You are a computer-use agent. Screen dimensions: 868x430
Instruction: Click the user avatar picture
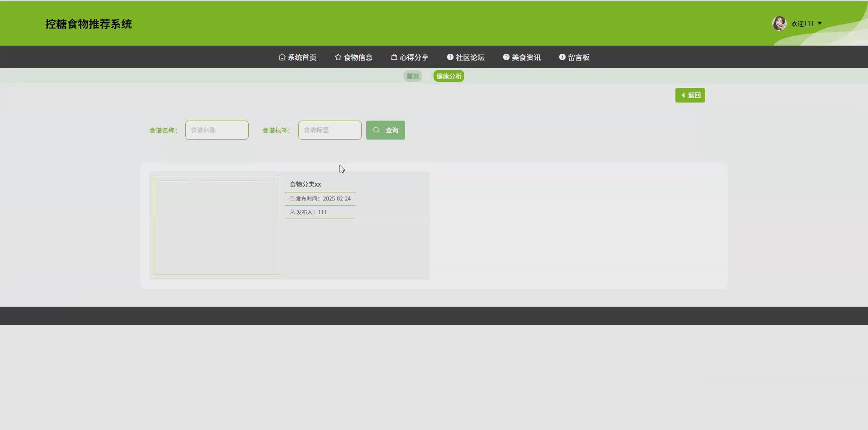pyautogui.click(x=779, y=23)
